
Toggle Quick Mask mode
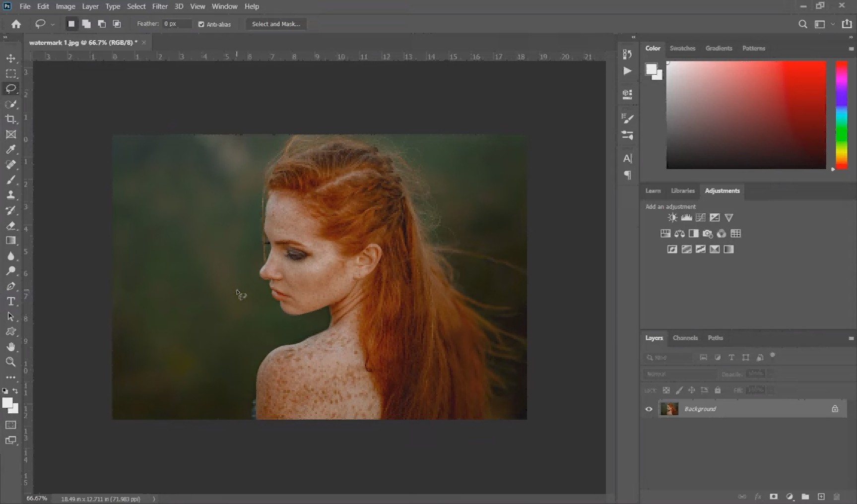coord(11,425)
